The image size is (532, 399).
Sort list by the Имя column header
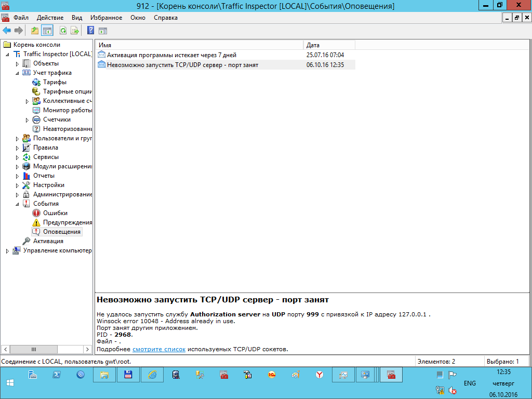coord(199,45)
